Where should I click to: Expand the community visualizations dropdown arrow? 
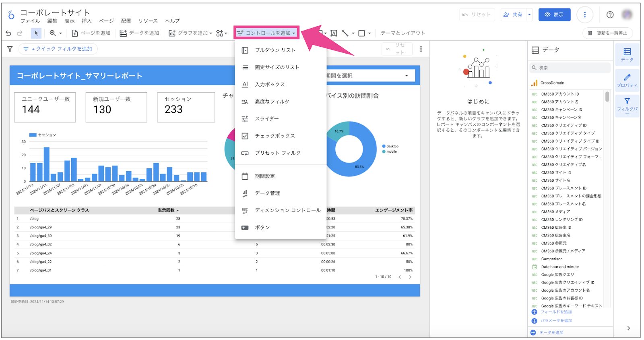pyautogui.click(x=226, y=33)
